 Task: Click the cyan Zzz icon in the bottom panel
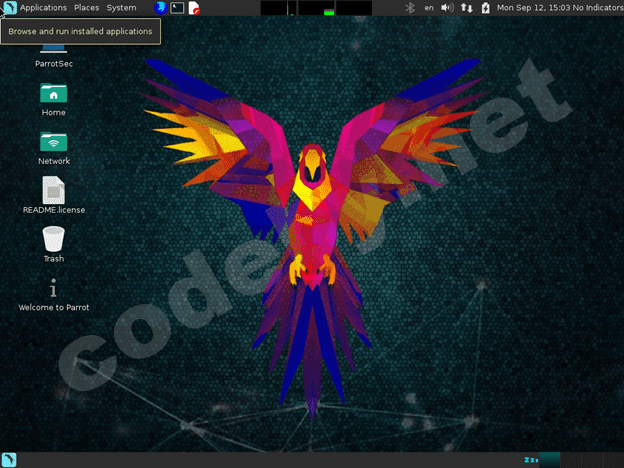531,460
